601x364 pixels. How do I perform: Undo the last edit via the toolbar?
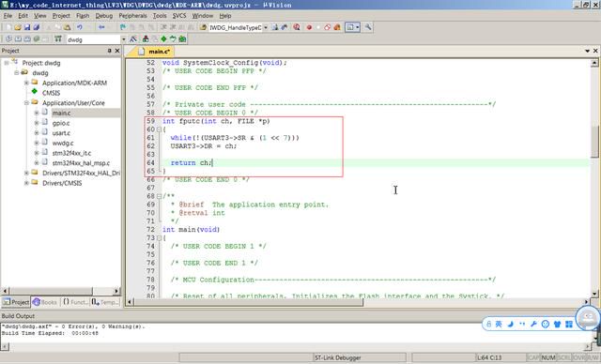tap(79, 27)
